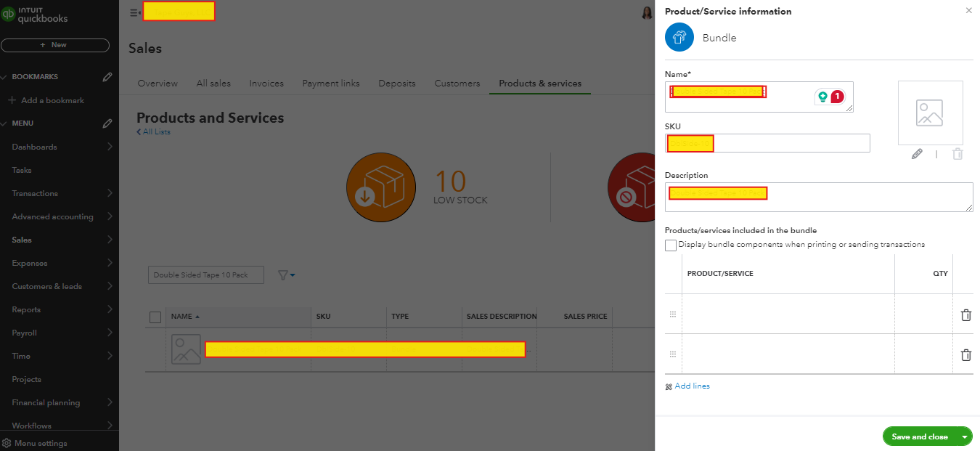Tick the select-all checkbox in table header

155,317
